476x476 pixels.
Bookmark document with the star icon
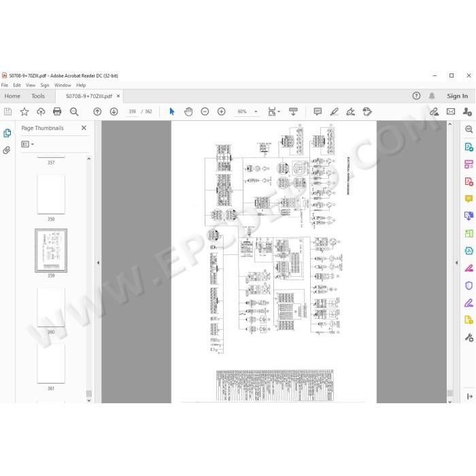(24, 112)
